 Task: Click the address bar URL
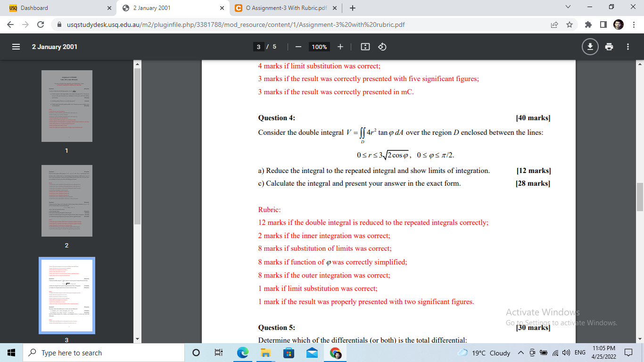pos(236,25)
